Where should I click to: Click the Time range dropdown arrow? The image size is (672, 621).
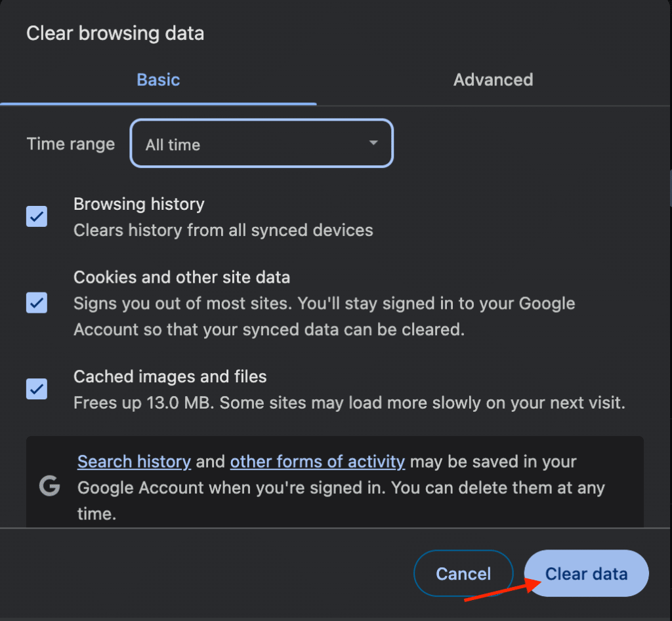point(373,144)
